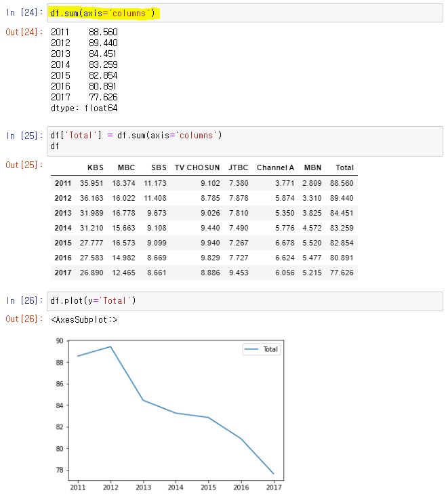Click Total value 80.891 in the table

point(342,258)
